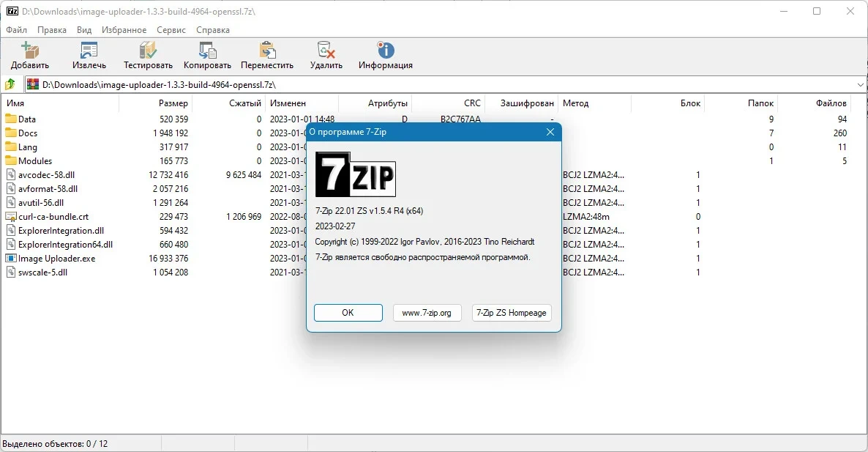Select the Lang folder icon

[x=10, y=147]
